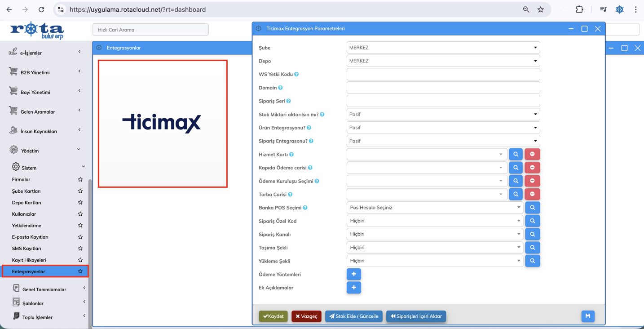
Task: Open the Şube dropdown
Action: [443, 48]
